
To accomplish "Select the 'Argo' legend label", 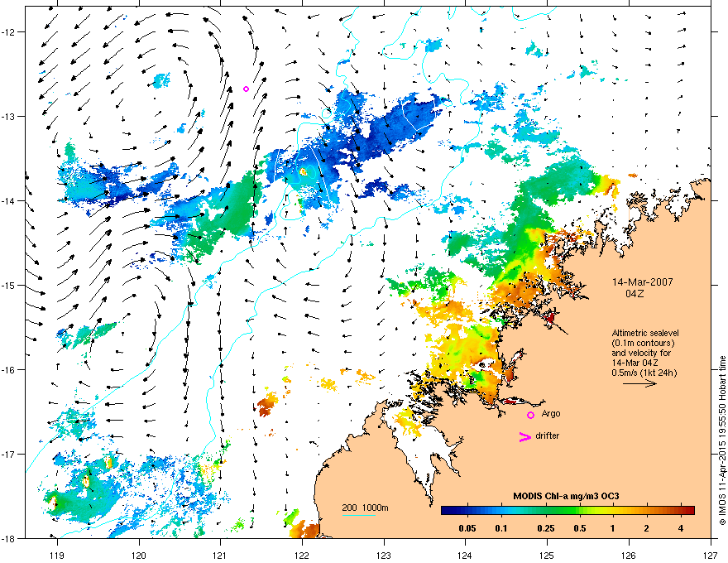I will click(x=551, y=413).
